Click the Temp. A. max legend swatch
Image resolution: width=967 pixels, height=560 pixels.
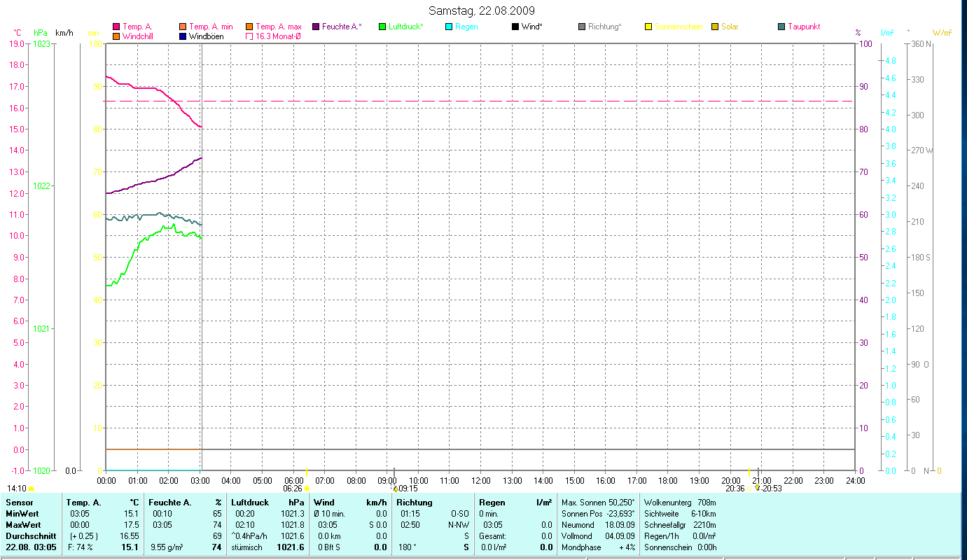249,27
